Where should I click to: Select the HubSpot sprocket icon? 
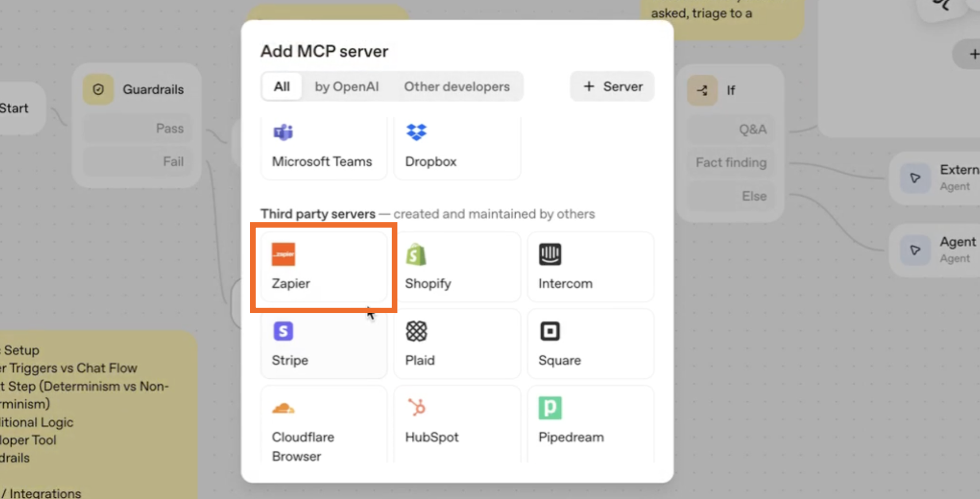click(x=416, y=408)
